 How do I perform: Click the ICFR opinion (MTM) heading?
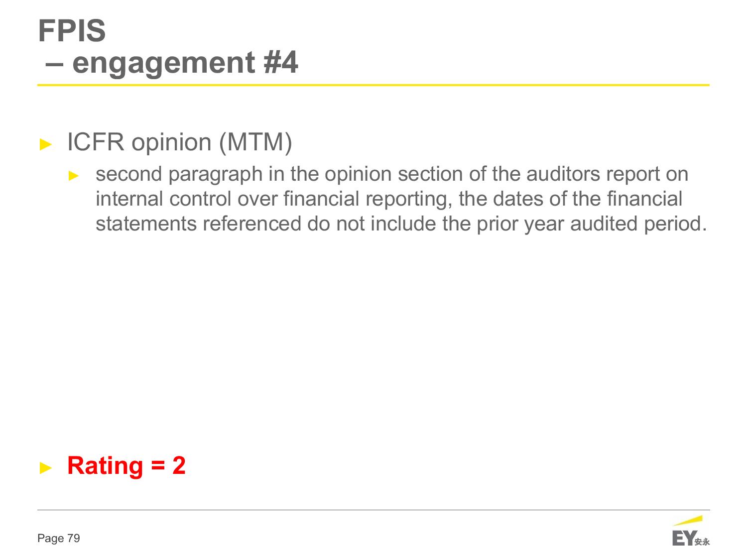click(179, 142)
